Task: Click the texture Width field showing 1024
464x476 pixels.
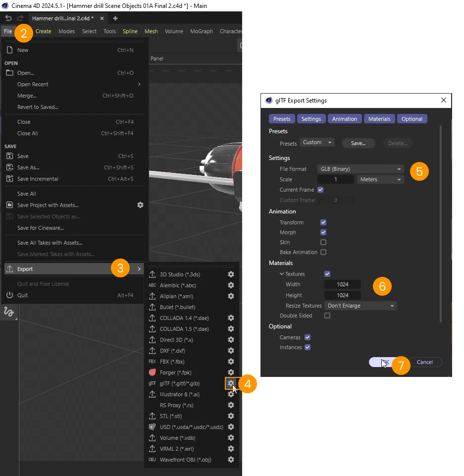Action: 343,285
